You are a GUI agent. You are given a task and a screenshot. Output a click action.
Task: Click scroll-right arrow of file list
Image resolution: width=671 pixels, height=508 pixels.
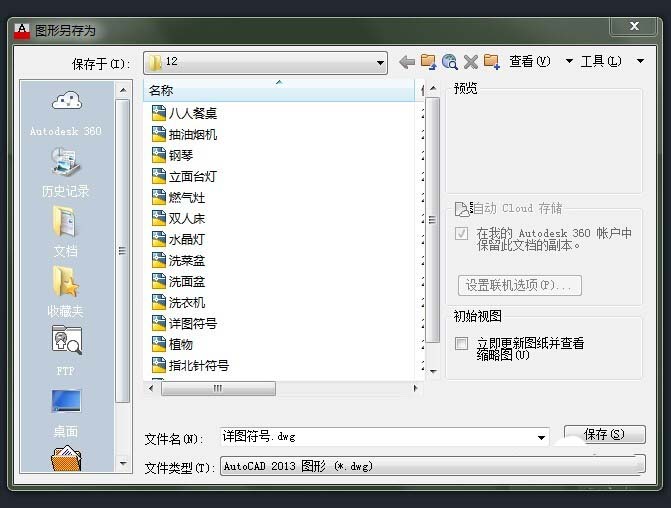point(415,389)
